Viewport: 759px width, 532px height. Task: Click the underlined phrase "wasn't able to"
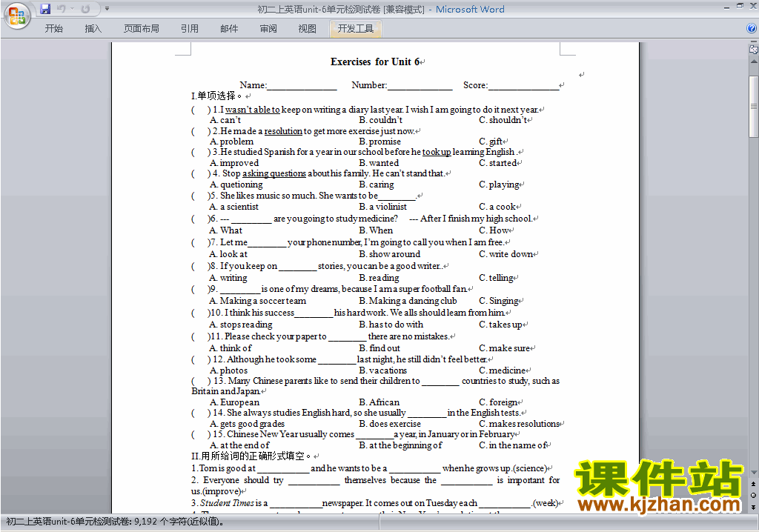point(253,110)
